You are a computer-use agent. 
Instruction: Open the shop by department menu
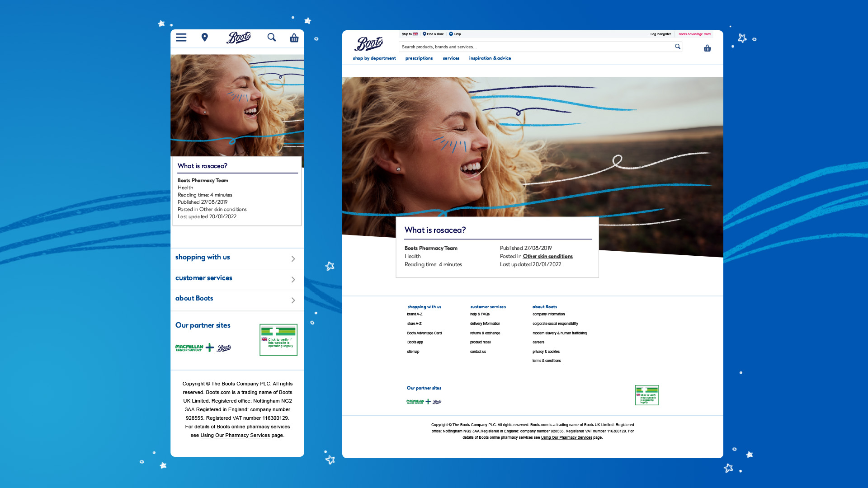tap(374, 58)
